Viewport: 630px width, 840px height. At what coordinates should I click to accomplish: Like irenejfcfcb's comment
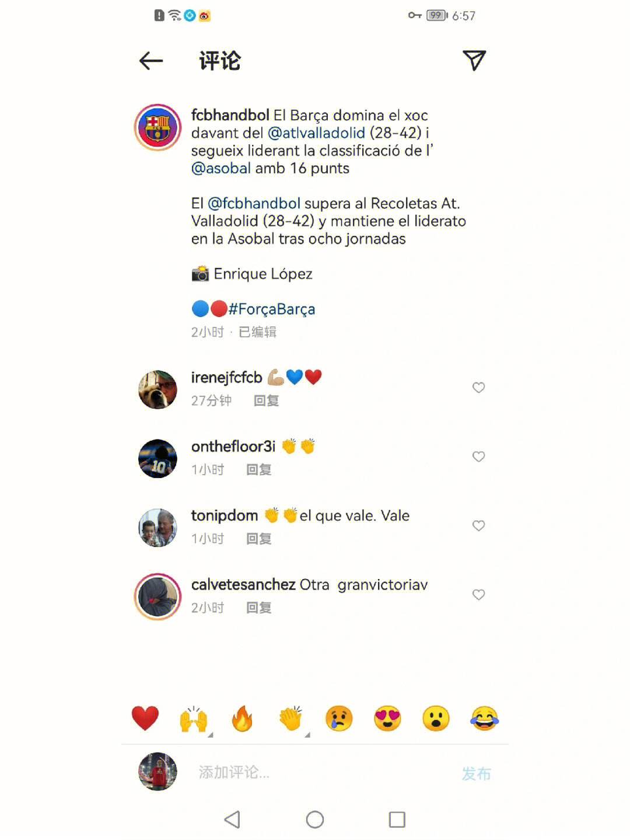coord(478,388)
